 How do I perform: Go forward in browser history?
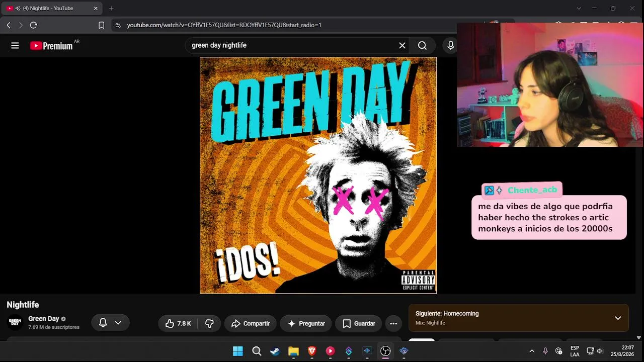[21, 25]
